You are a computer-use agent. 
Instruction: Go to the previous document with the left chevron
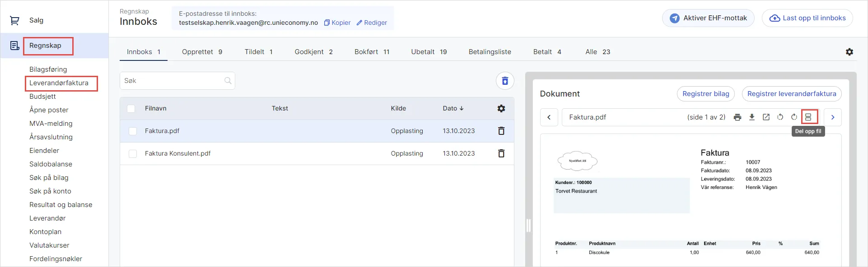click(x=549, y=117)
